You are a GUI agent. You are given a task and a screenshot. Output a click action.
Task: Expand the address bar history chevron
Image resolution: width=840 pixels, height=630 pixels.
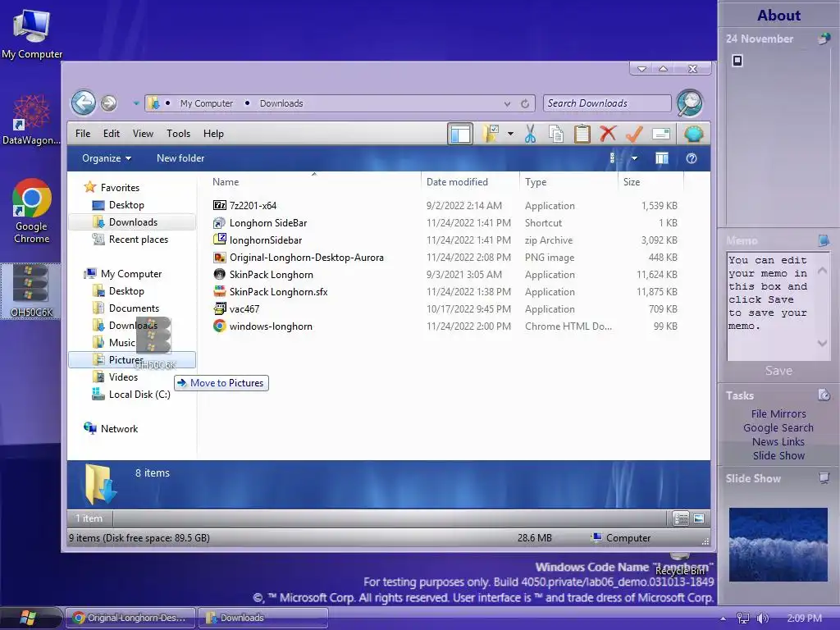507,104
